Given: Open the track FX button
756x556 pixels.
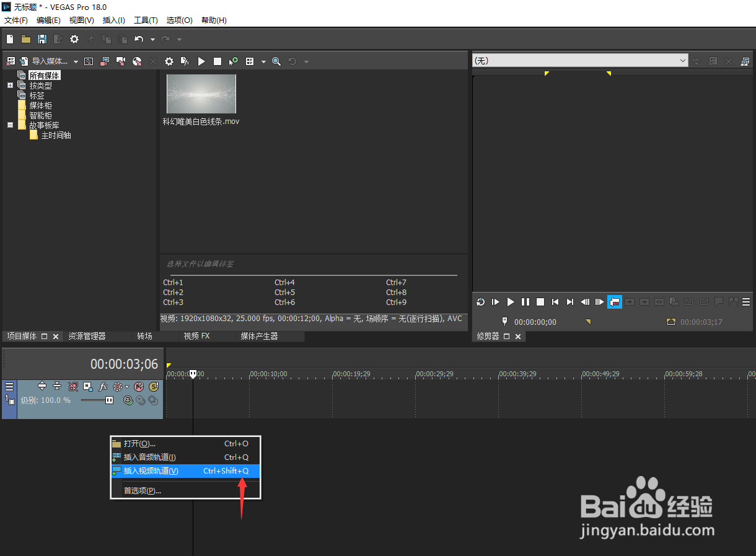Looking at the screenshot, I should click(103, 386).
